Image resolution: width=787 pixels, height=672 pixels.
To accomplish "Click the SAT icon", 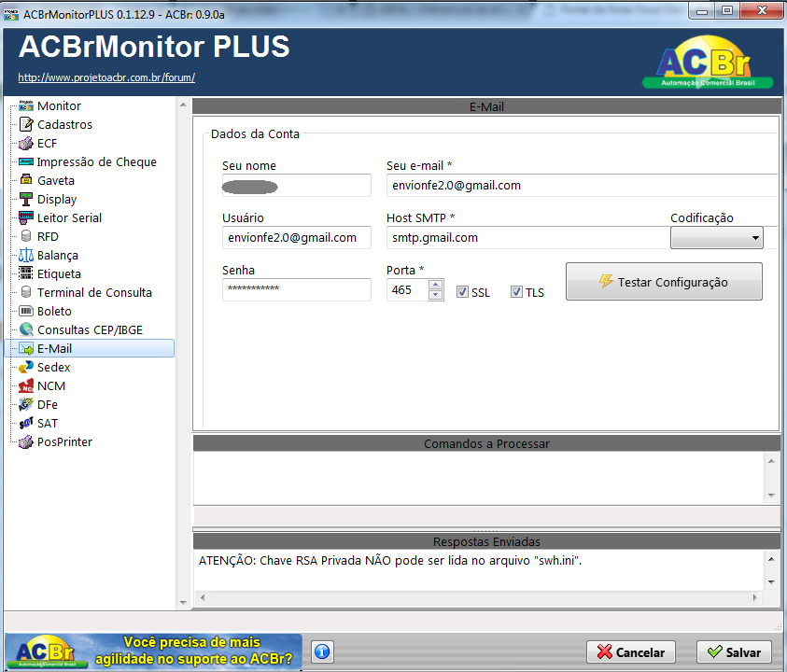I will [26, 423].
